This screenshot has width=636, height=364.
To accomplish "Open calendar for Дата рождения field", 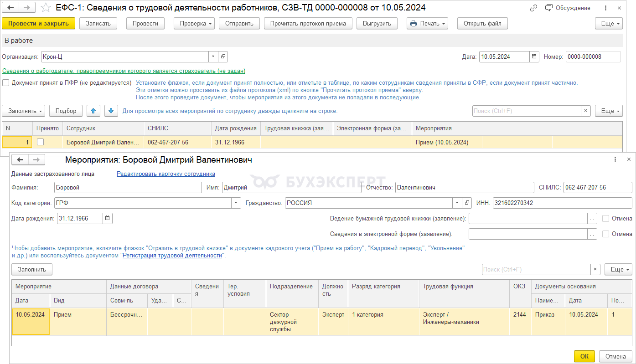I will tap(108, 218).
